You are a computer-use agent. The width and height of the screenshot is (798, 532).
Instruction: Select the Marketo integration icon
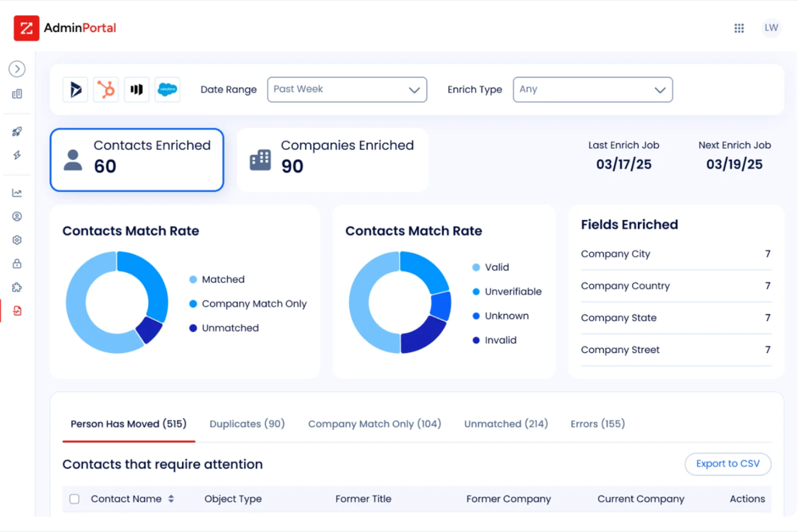(136, 89)
